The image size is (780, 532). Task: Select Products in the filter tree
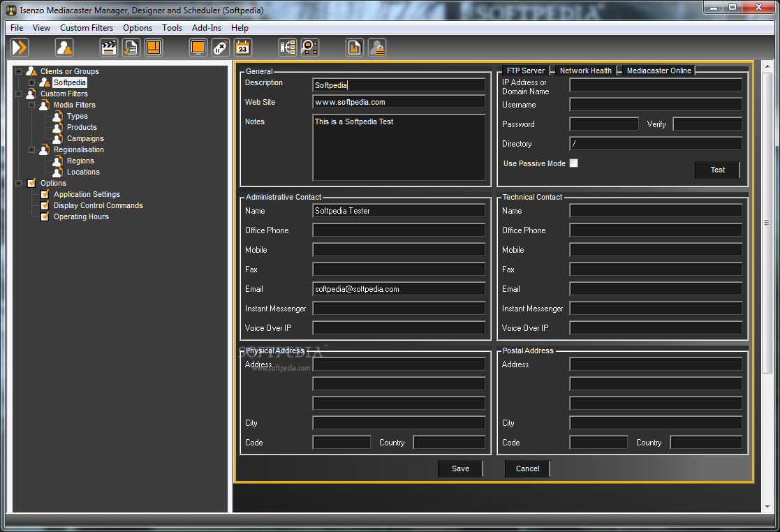point(82,127)
